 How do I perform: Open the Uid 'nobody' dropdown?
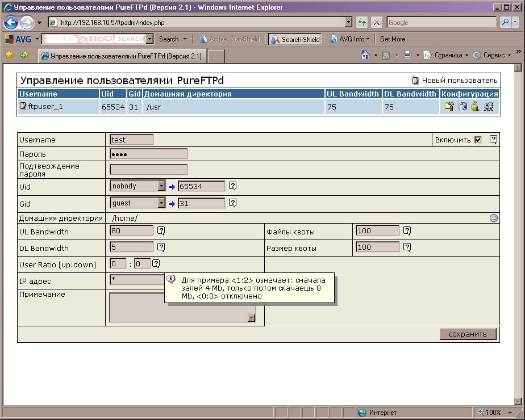(161, 186)
